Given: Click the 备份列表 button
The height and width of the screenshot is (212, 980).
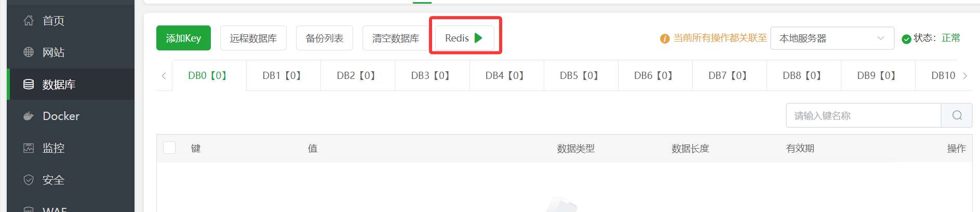Looking at the screenshot, I should tap(325, 38).
